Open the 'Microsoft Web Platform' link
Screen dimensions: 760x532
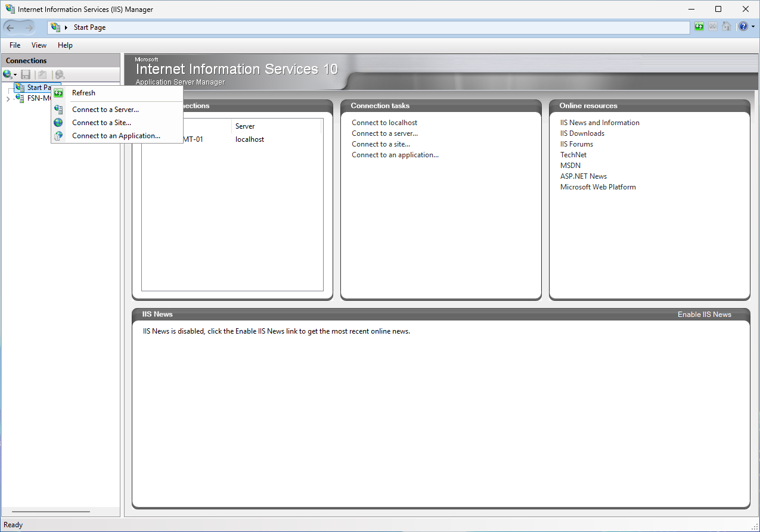point(598,187)
